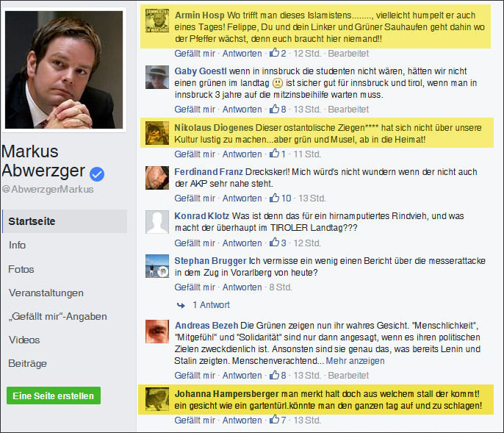The width and height of the screenshot is (504, 433).
Task: Click the thumbs-up icon under Armin Hosp's comment
Action: click(274, 52)
